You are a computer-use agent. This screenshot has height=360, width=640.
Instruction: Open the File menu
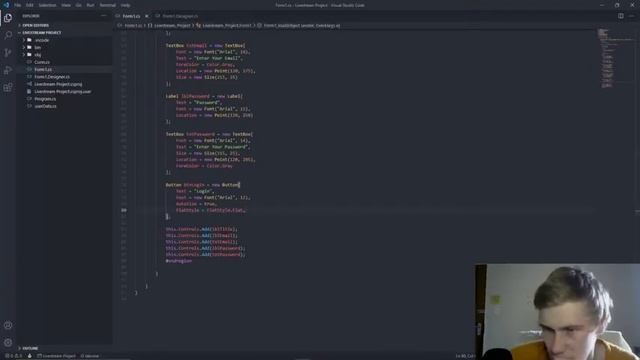pyautogui.click(x=18, y=5)
